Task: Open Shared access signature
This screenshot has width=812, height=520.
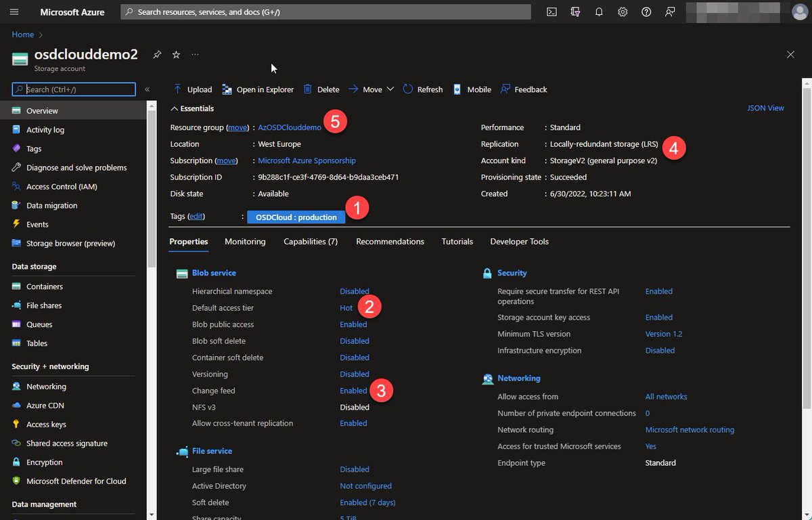Action: tap(67, 443)
